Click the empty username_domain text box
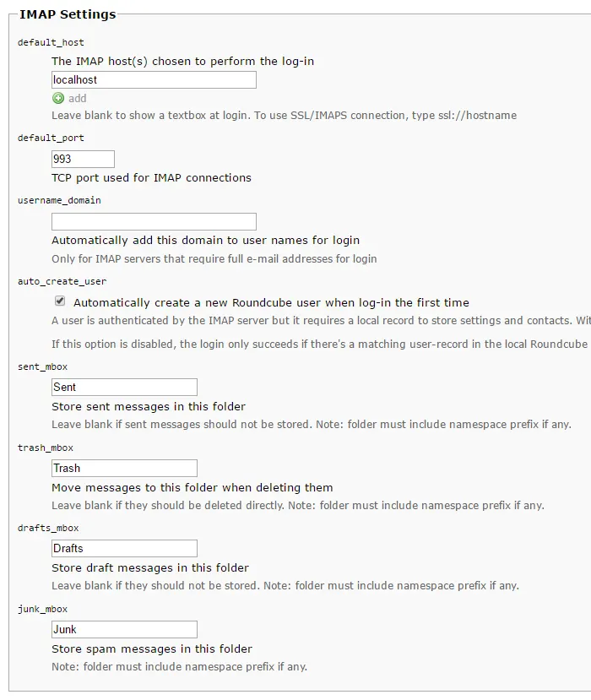591x700 pixels. click(x=154, y=222)
